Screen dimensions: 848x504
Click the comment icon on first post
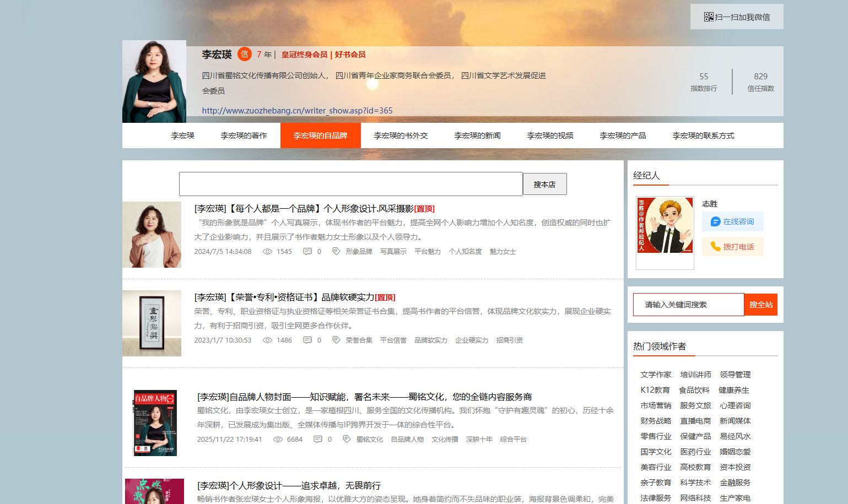(307, 252)
